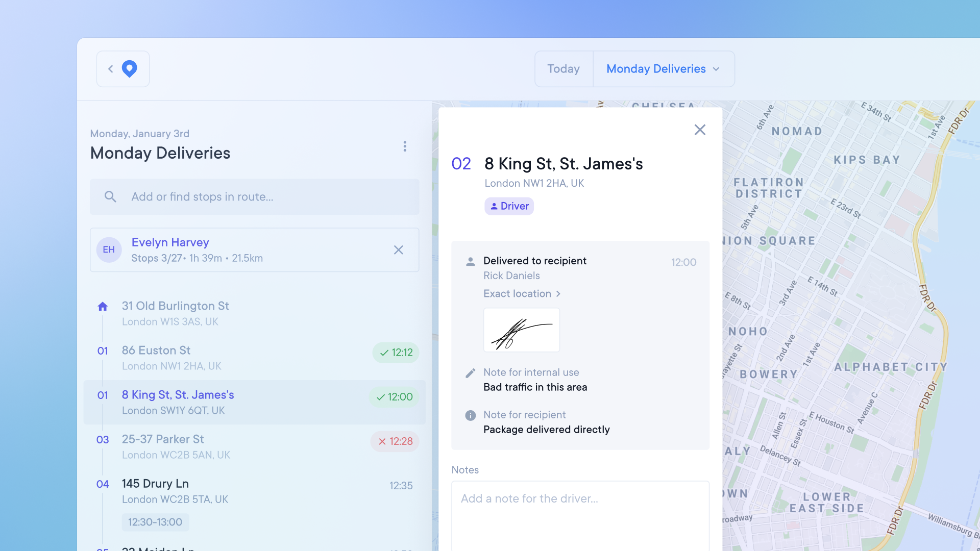Click the info icon for recipient note
This screenshot has width=980, height=551.
(x=470, y=415)
